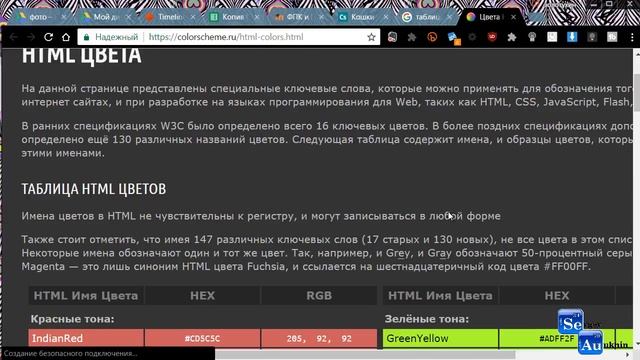Switch to the 'ФПК и' tab
The width and height of the screenshot is (640, 360).
coord(297,17)
